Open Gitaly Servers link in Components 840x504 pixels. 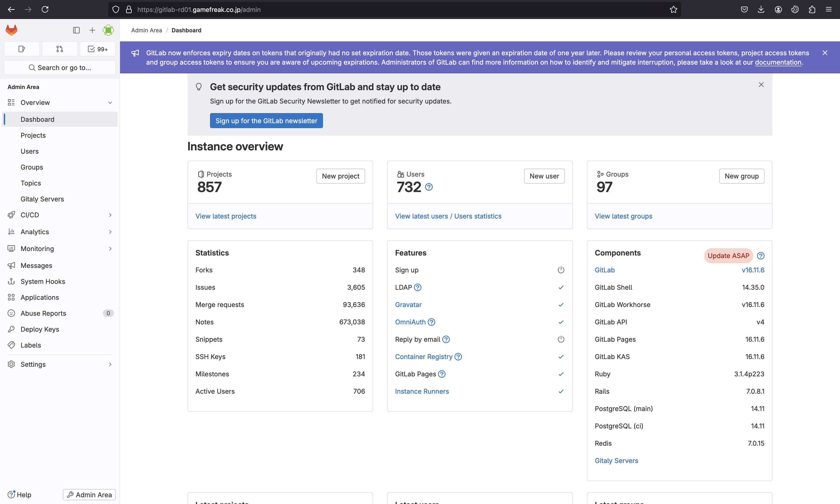point(616,460)
